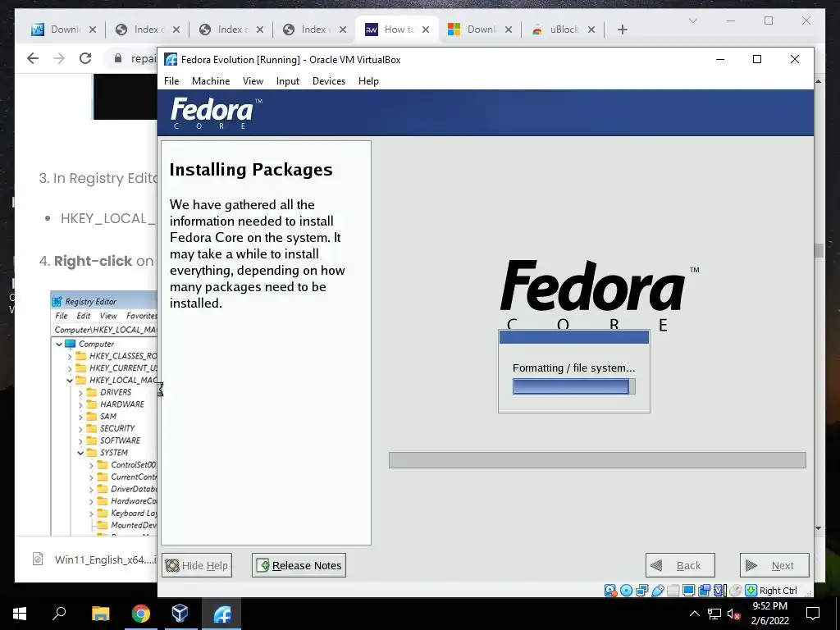Click the display settings status icon
The width and height of the screenshot is (840, 630).
(689, 591)
